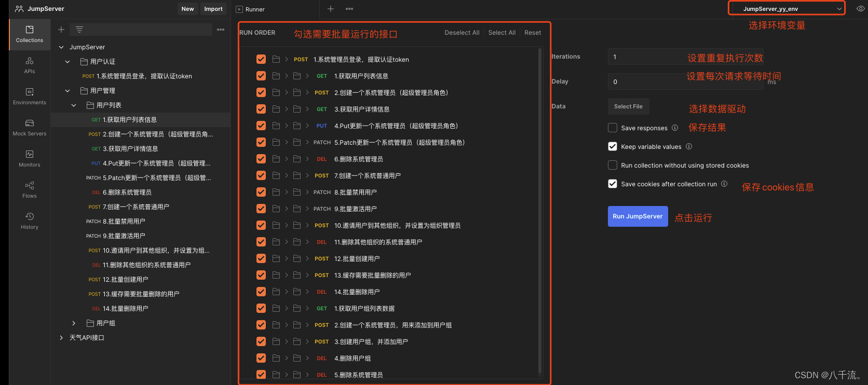Disable the Keep variable values checkbox
The image size is (868, 385).
(613, 146)
